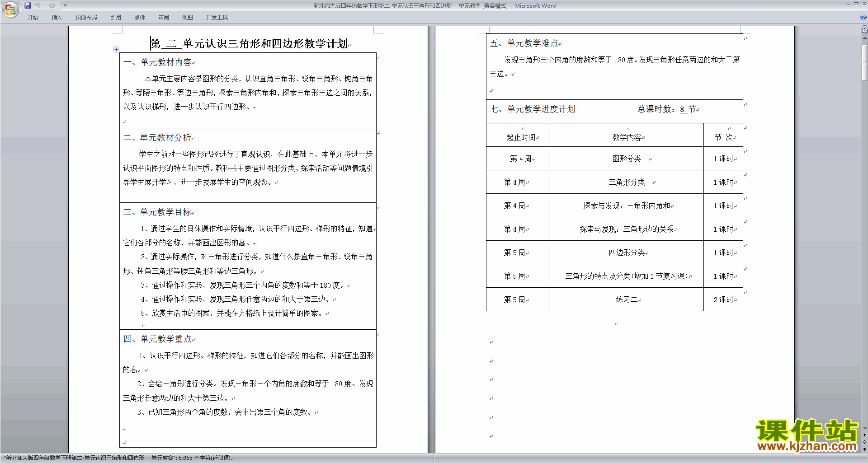Open the Office button menu
The height and width of the screenshot is (463, 868).
(10, 9)
